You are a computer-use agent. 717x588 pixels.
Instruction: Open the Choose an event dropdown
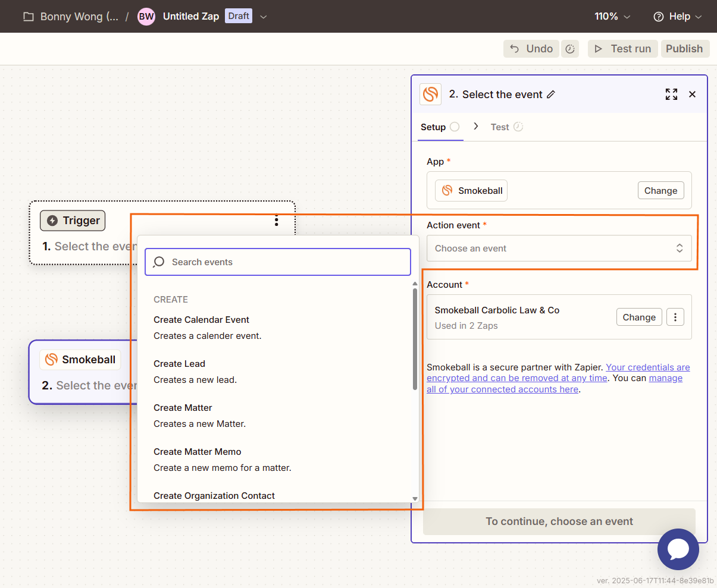559,249
